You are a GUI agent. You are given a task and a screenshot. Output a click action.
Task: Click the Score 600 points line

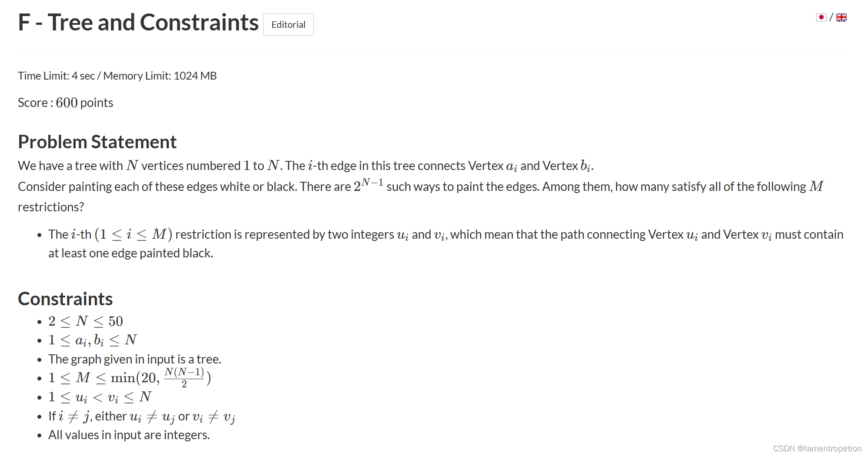65,102
